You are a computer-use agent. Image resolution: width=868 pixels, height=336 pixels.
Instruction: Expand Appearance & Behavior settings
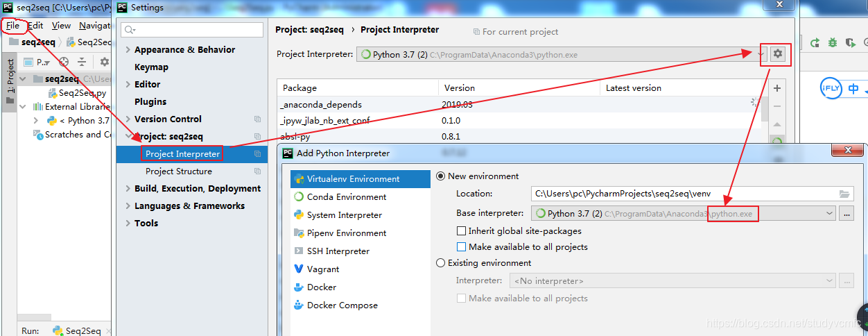(128, 50)
